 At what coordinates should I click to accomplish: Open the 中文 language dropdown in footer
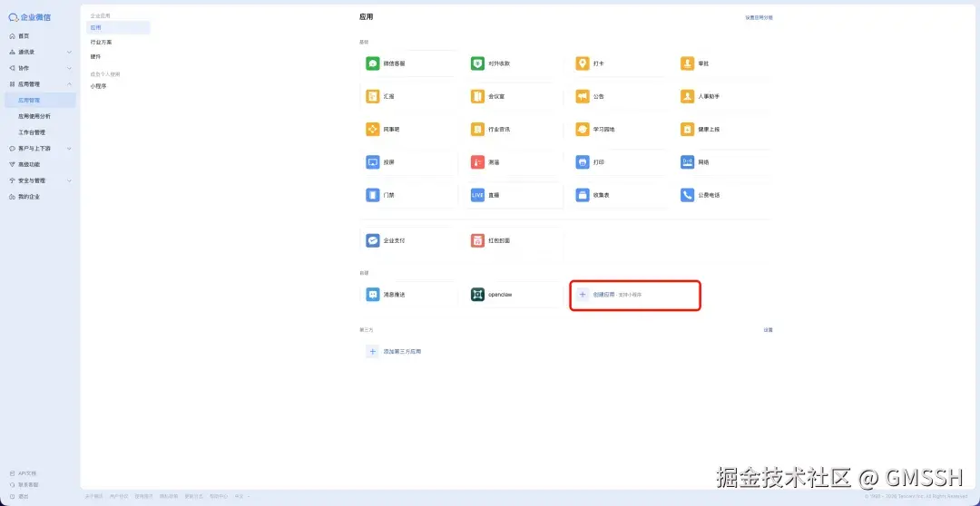242,497
